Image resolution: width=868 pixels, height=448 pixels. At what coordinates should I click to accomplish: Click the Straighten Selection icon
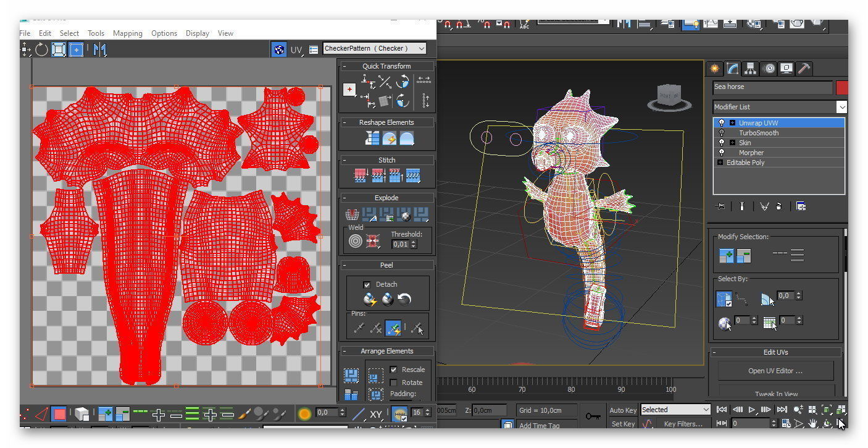[372, 138]
